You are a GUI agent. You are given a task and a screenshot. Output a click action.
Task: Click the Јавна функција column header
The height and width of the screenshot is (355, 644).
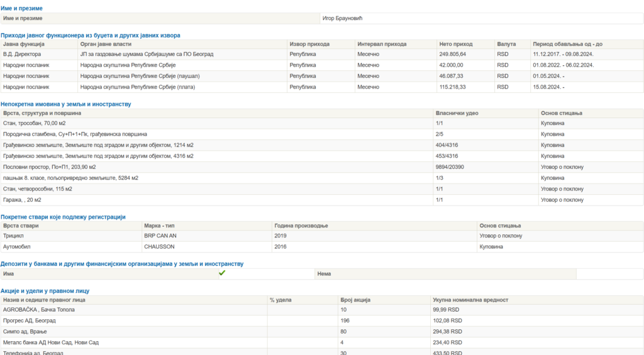[x=24, y=45]
